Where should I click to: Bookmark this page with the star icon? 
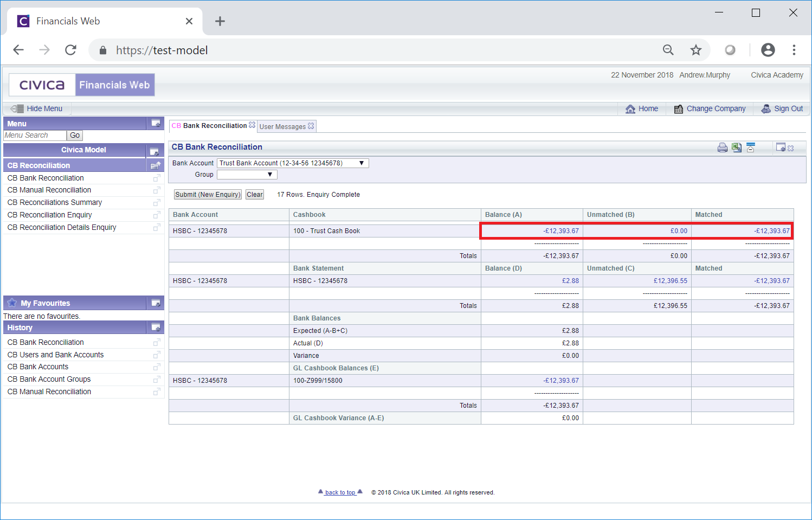pyautogui.click(x=696, y=50)
